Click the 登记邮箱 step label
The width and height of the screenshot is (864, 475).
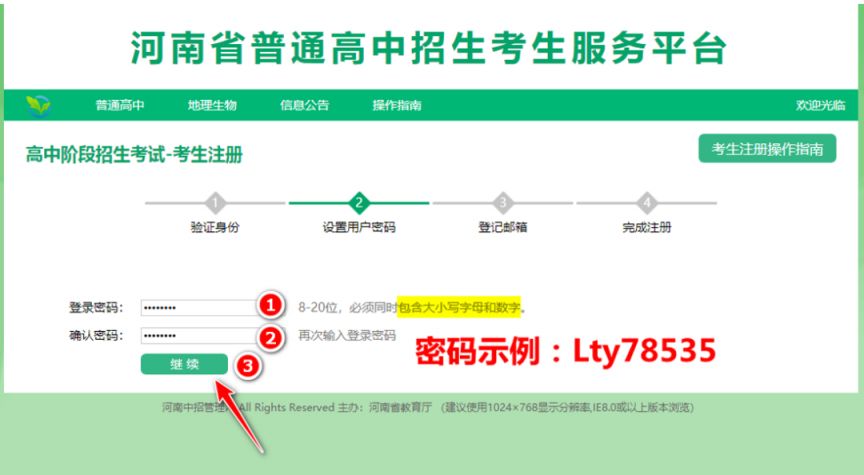coord(503,227)
